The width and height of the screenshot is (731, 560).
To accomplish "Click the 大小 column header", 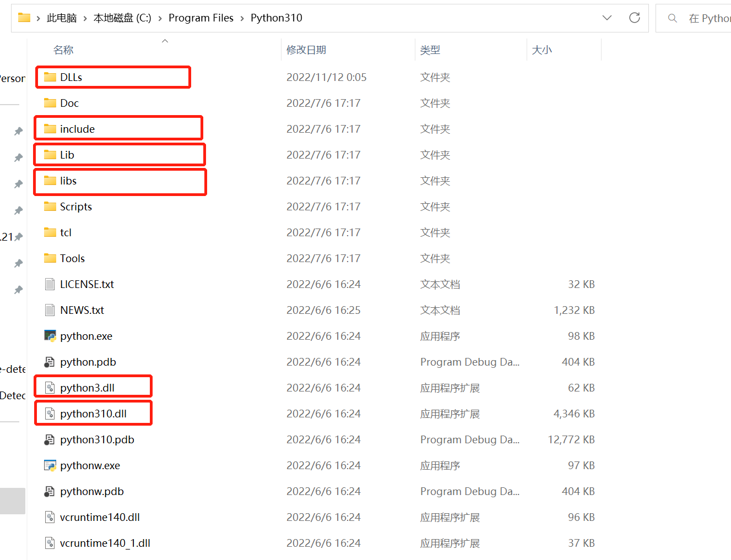I will (x=542, y=50).
